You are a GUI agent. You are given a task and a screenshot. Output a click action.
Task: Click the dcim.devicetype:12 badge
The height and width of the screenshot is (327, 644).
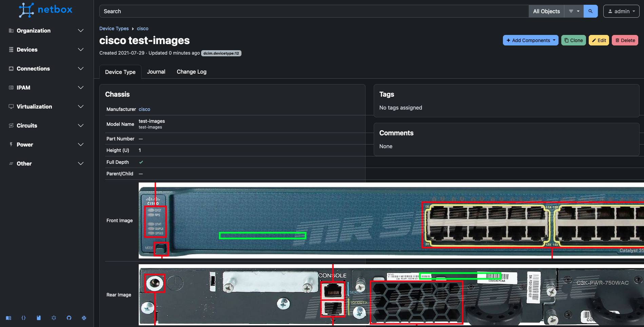[x=221, y=53]
